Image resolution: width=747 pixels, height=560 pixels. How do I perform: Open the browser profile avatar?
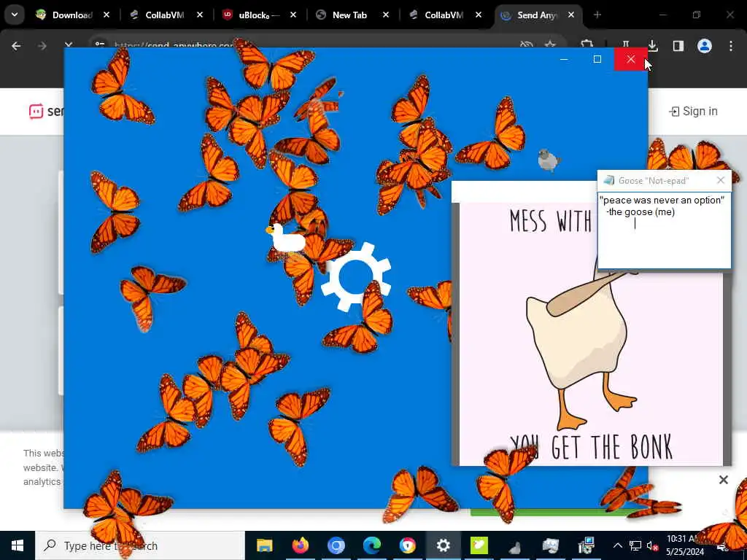(705, 46)
